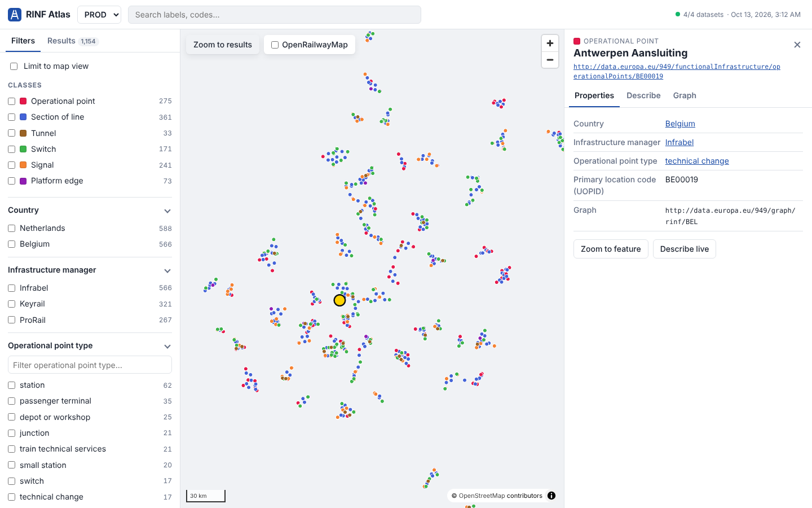The width and height of the screenshot is (812, 508).
Task: Collapse the Country filter section
Action: [167, 211]
